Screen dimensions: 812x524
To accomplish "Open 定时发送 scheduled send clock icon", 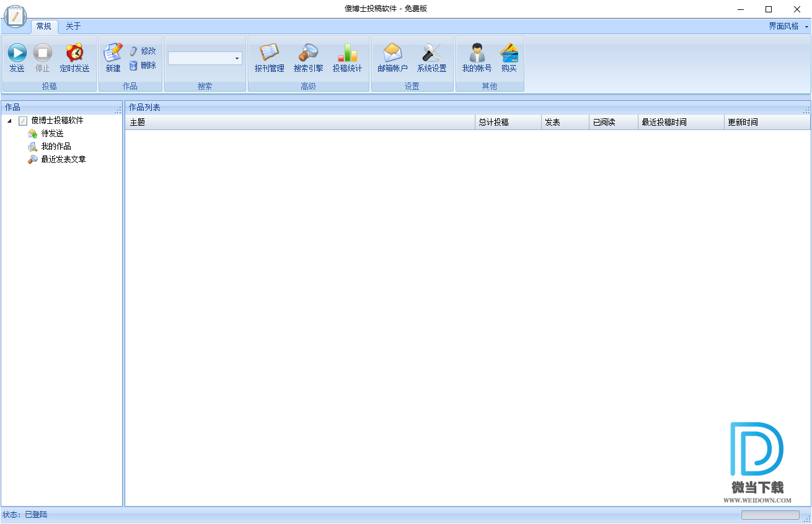I will pyautogui.click(x=74, y=53).
